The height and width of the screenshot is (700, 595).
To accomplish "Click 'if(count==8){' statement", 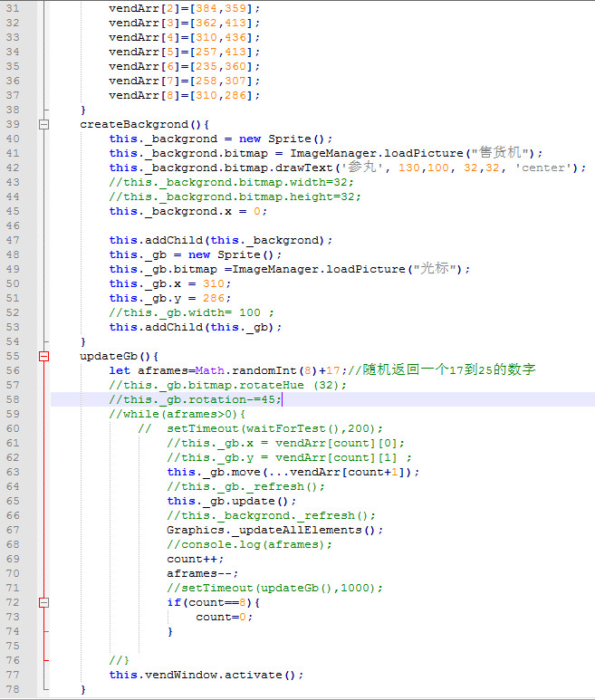I will (214, 603).
